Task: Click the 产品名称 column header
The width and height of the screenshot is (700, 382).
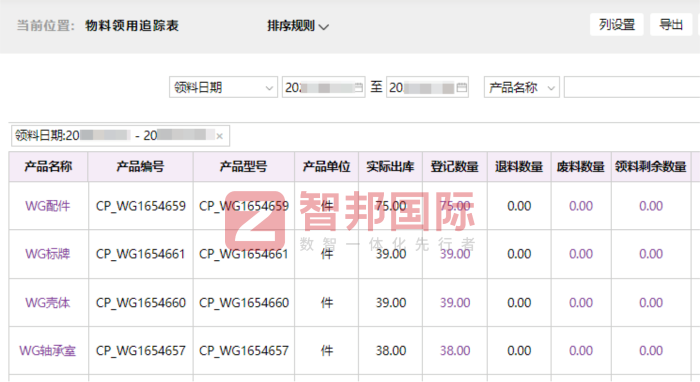Action: pos(48,166)
